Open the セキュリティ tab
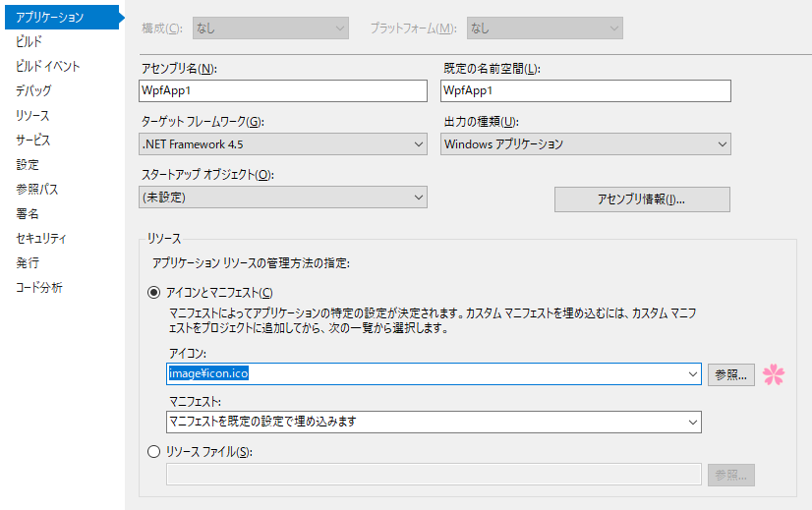This screenshot has height=510, width=812. tap(41, 238)
